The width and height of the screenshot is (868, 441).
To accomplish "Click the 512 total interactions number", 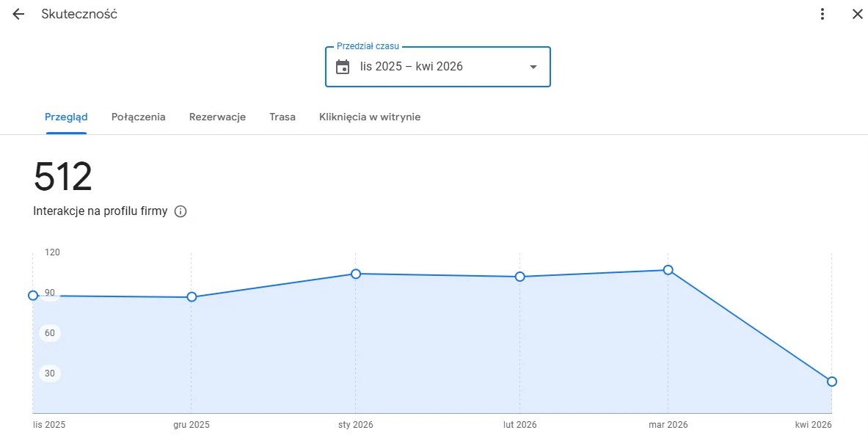I will pos(63,177).
